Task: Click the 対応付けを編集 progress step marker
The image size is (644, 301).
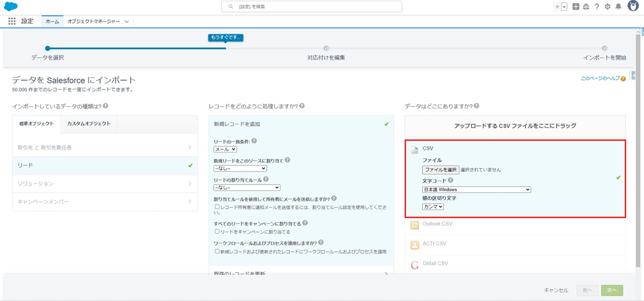Action: (x=326, y=48)
